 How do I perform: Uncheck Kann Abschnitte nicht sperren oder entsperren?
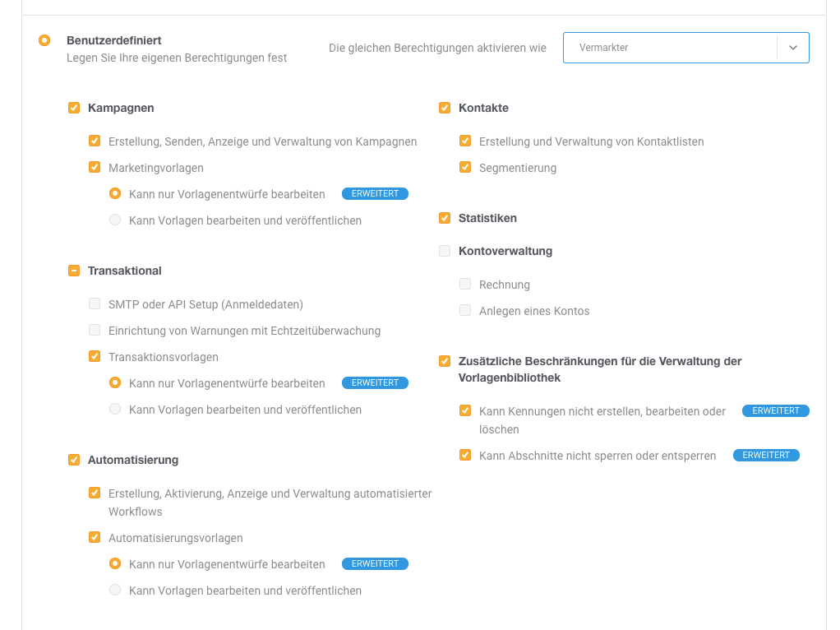pyautogui.click(x=465, y=455)
